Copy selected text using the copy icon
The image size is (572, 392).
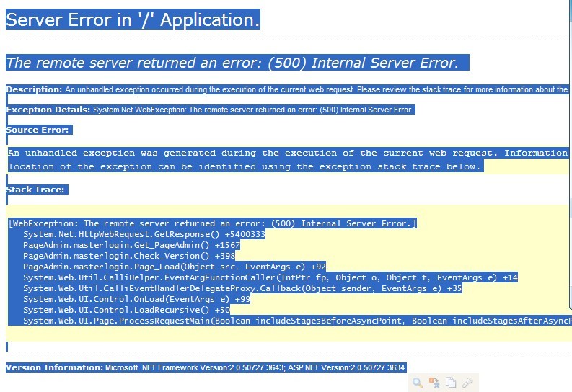(451, 383)
